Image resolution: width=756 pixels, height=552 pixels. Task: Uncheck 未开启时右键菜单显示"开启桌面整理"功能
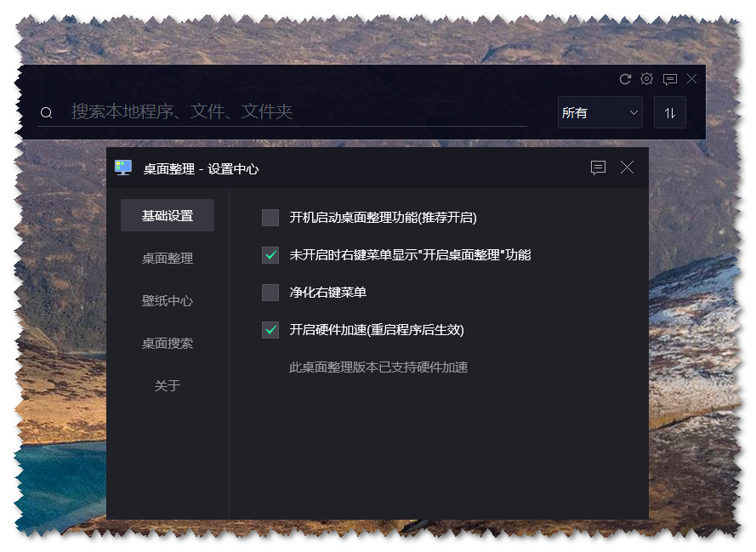pos(270,255)
